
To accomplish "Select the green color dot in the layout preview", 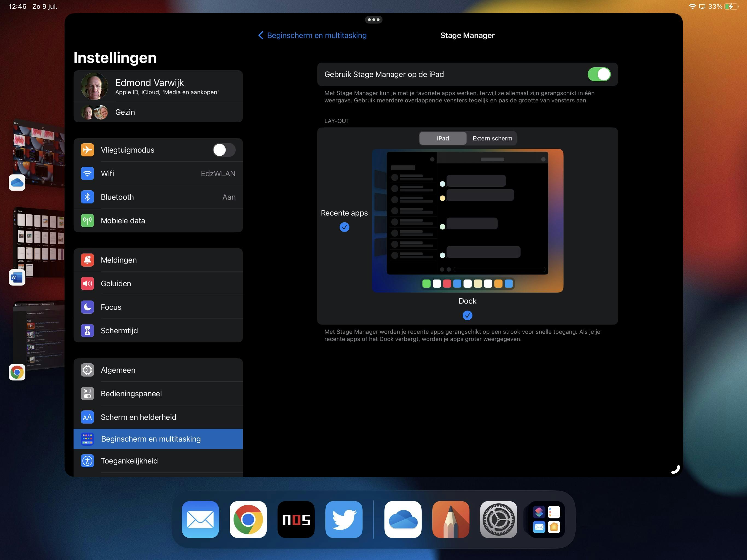I will 426,284.
